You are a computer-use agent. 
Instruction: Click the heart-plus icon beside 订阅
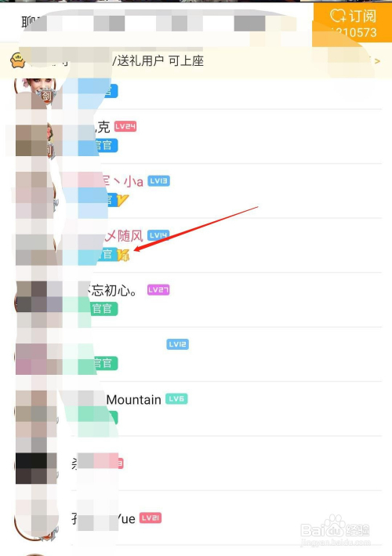338,16
